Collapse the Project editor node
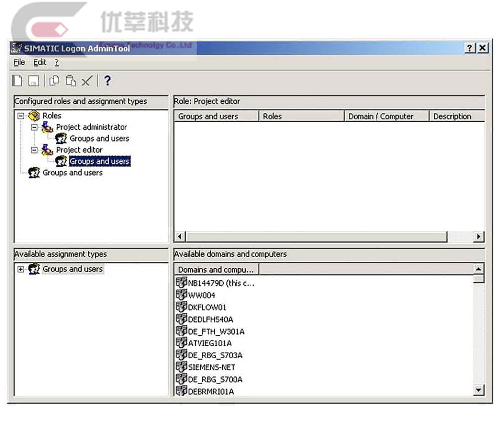The image size is (502, 448). click(x=34, y=150)
